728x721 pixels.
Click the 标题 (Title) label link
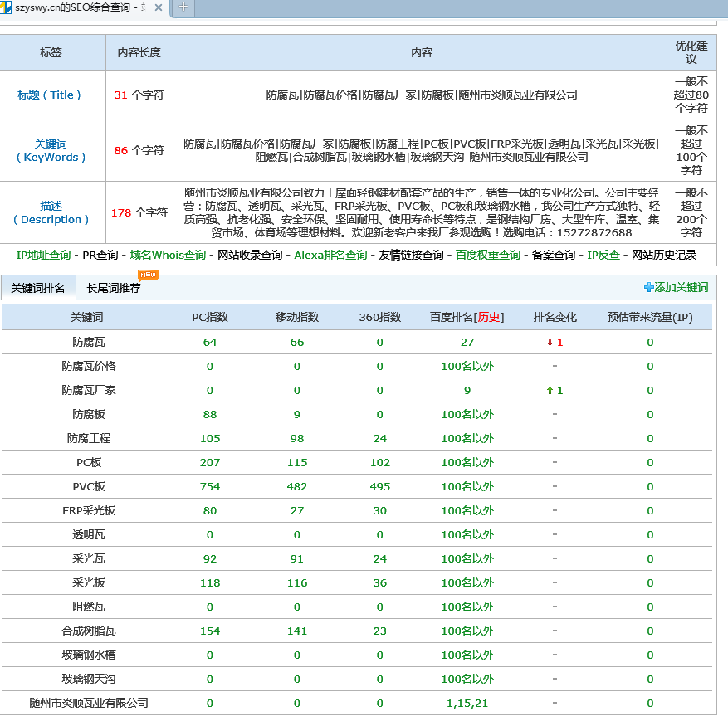[x=50, y=95]
